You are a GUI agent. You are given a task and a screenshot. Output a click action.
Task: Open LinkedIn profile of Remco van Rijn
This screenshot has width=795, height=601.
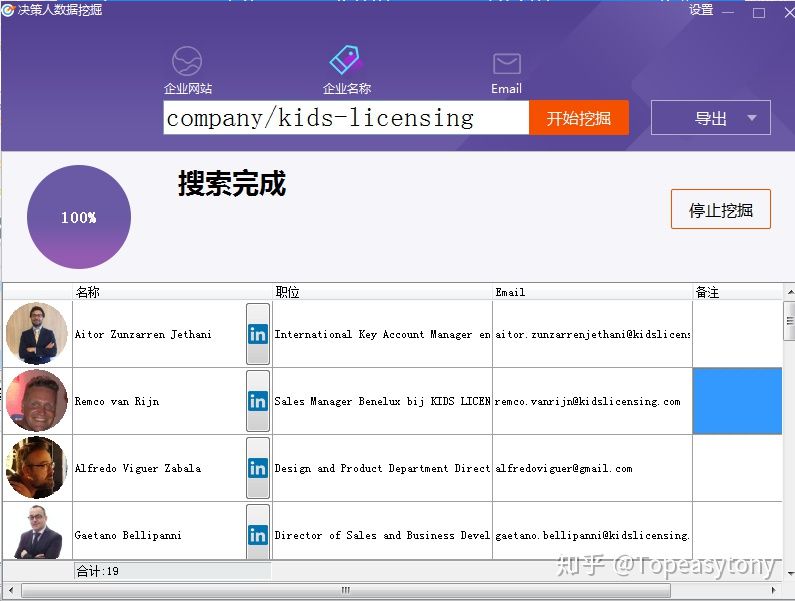coord(258,401)
